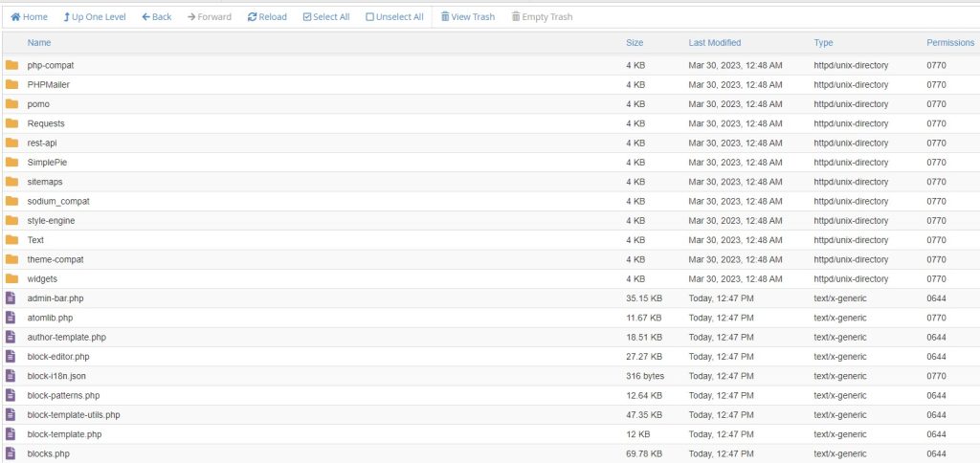The image size is (980, 463).
Task: Select the theme-compat folder name
Action: click(x=55, y=259)
